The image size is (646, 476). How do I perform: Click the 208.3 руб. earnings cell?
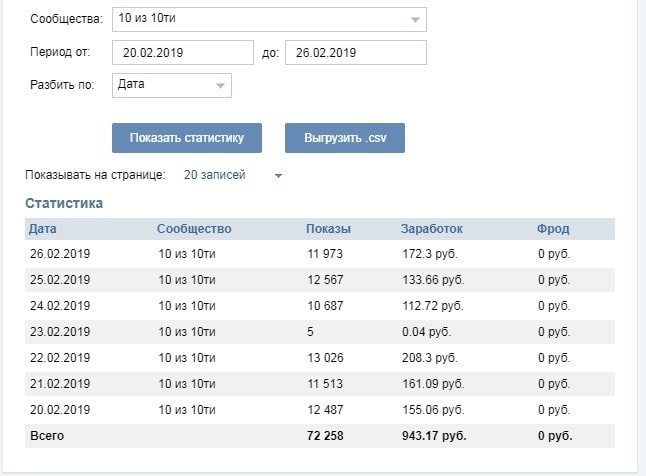coord(431,358)
